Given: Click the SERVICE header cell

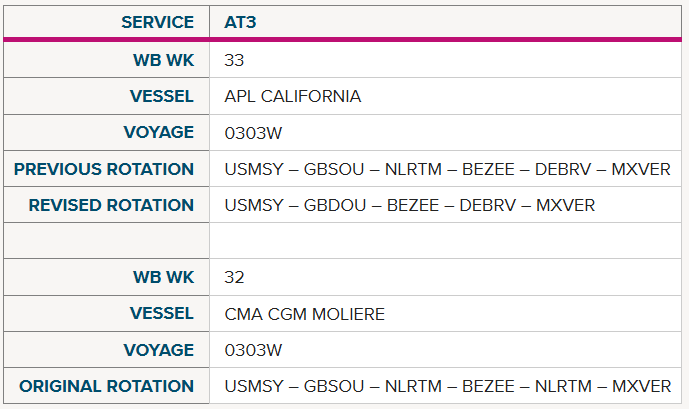Looking at the screenshot, I should pos(106,22).
